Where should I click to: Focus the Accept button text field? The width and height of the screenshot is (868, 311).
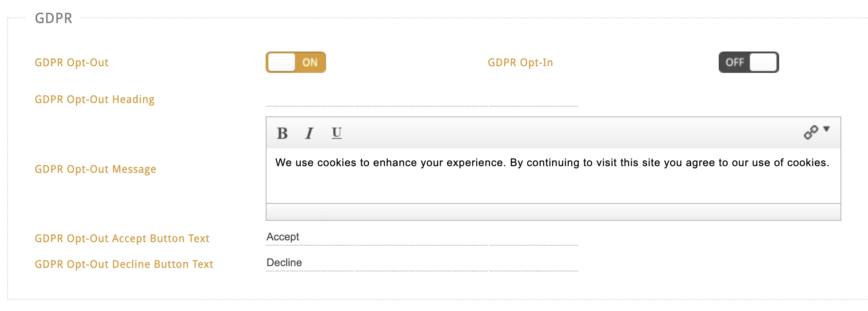(x=422, y=237)
